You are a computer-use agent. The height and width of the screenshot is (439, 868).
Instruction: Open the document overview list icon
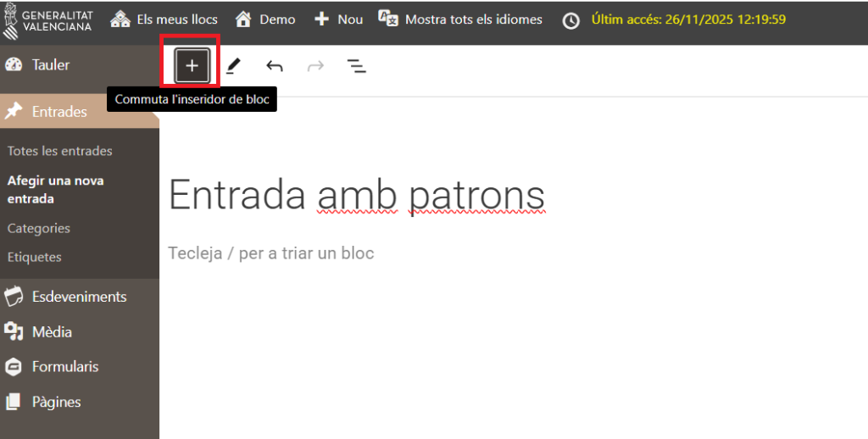[357, 65]
